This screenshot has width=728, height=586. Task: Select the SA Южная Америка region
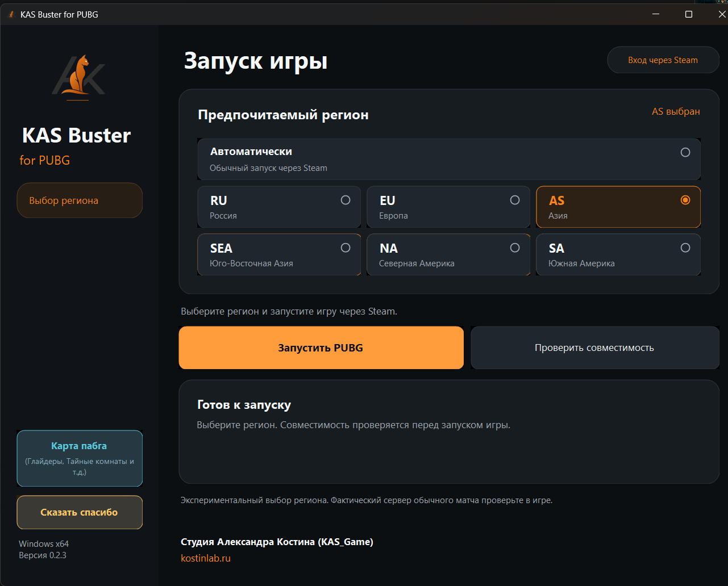click(x=618, y=255)
